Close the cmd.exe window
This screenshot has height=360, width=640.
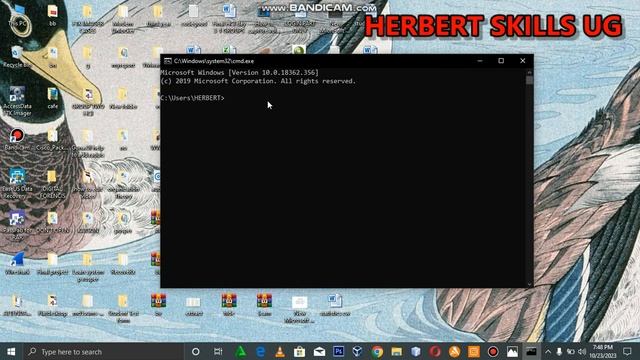point(523,61)
